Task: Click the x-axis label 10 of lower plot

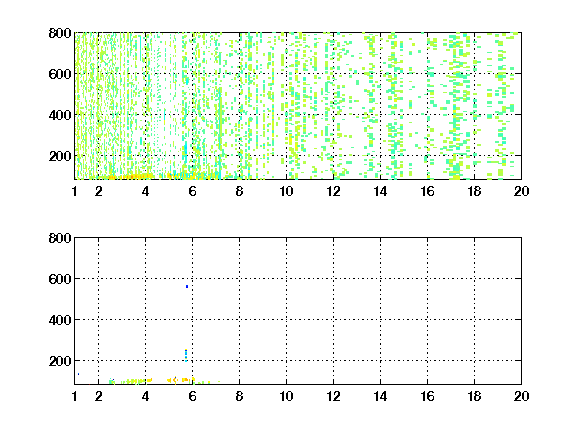Action: [286, 396]
